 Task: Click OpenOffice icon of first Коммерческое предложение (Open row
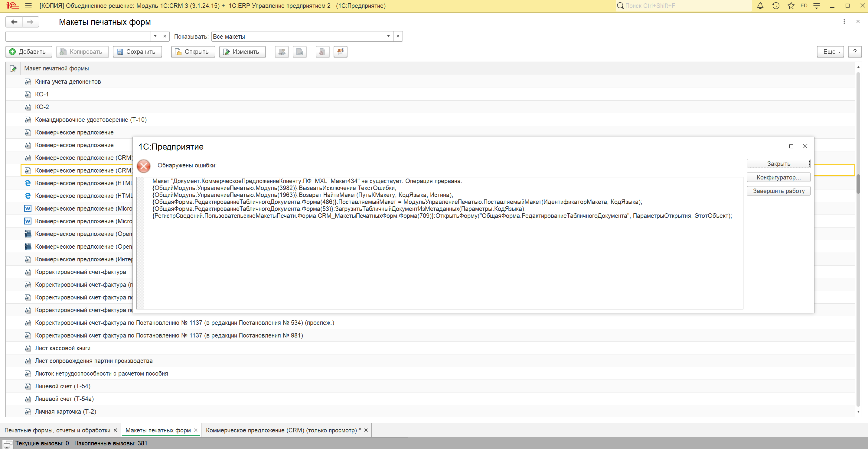pyautogui.click(x=28, y=234)
